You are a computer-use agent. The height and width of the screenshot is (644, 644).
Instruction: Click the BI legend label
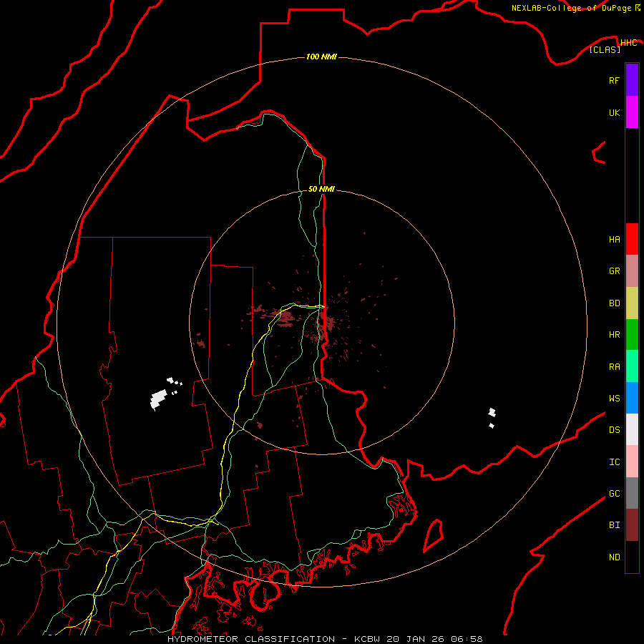[614, 525]
